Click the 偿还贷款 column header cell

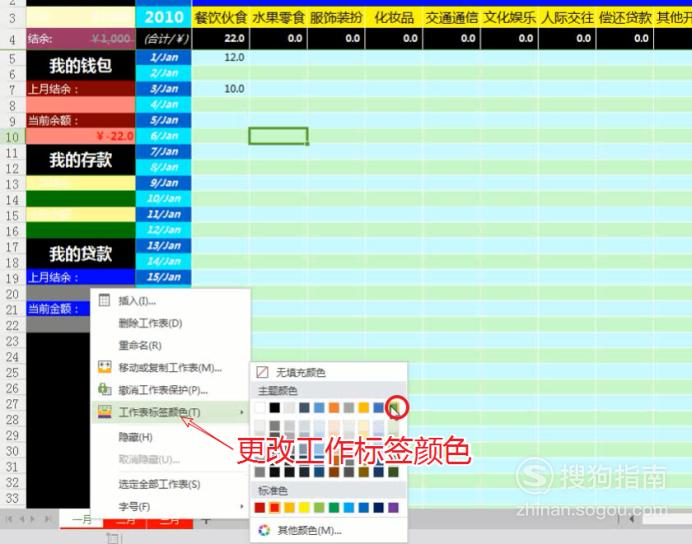tap(625, 18)
